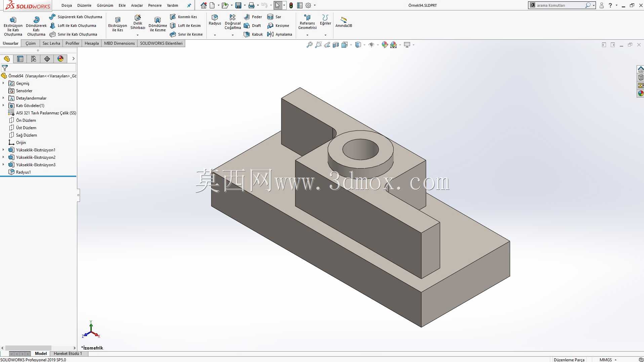Open Referans Geometrisi tool
Image resolution: width=644 pixels, height=362 pixels.
(307, 22)
